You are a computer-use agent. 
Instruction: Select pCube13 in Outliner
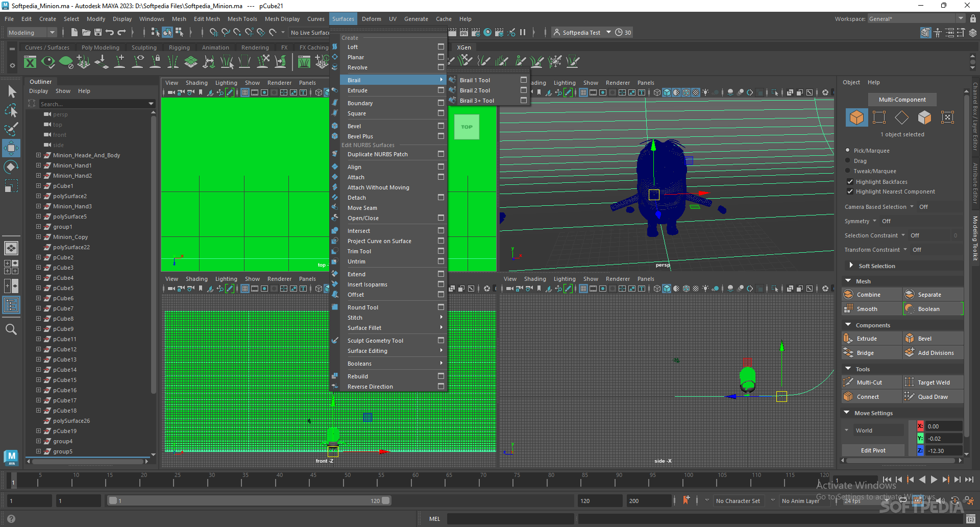(65, 360)
